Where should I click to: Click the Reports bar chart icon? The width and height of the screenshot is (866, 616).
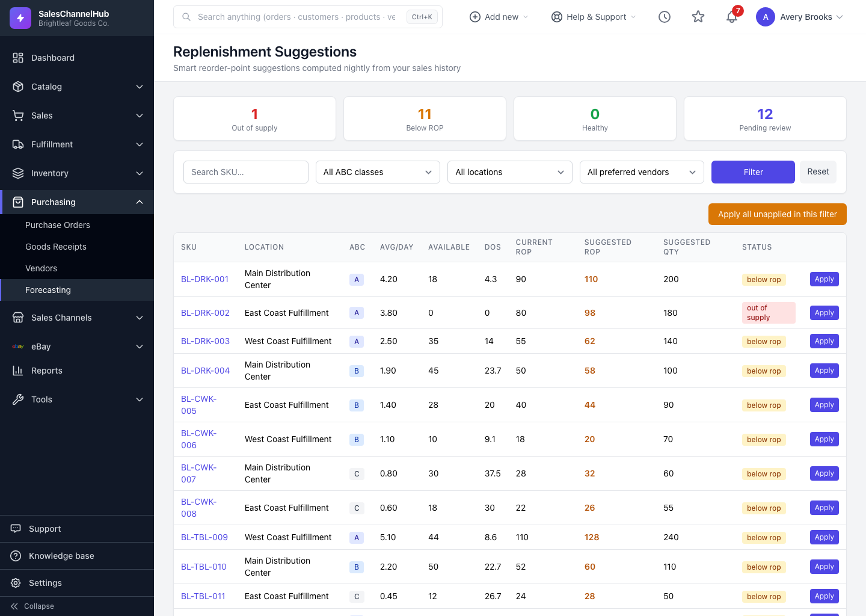pos(18,371)
